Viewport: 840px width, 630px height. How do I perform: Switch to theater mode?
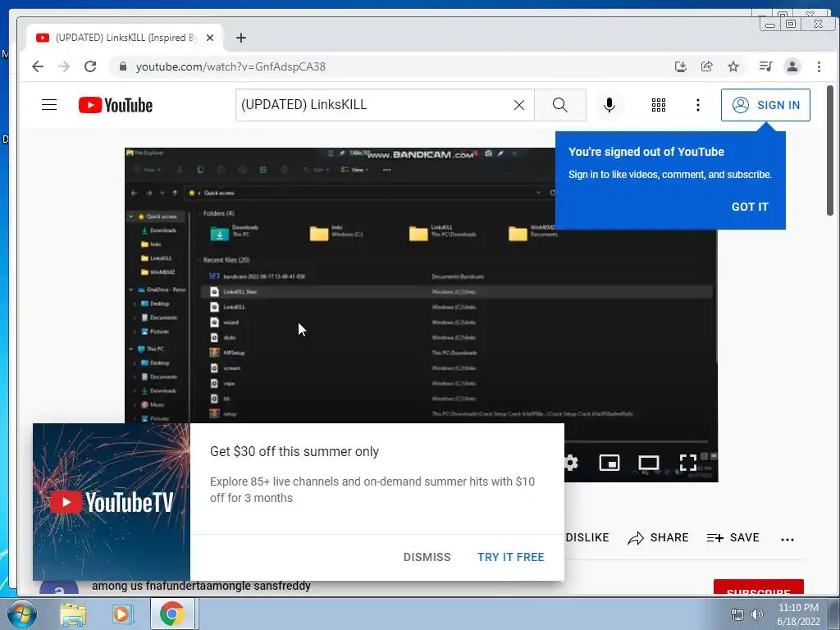(x=648, y=463)
